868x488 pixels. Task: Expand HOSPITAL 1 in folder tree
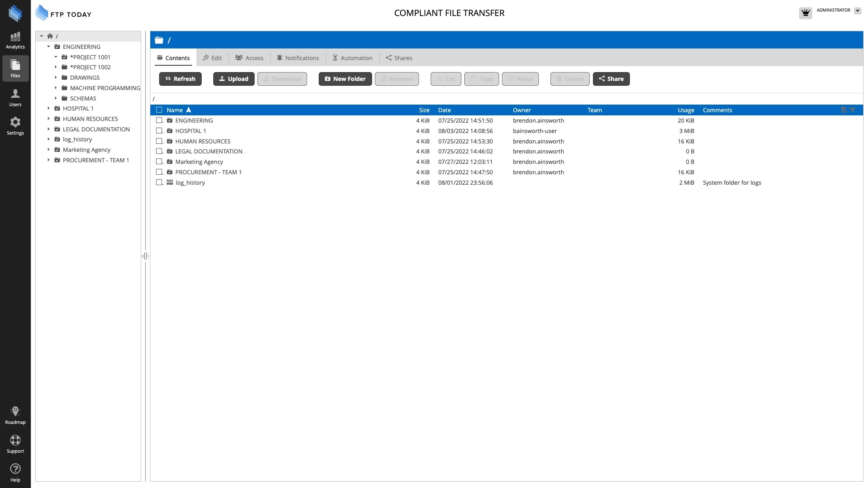pyautogui.click(x=49, y=109)
